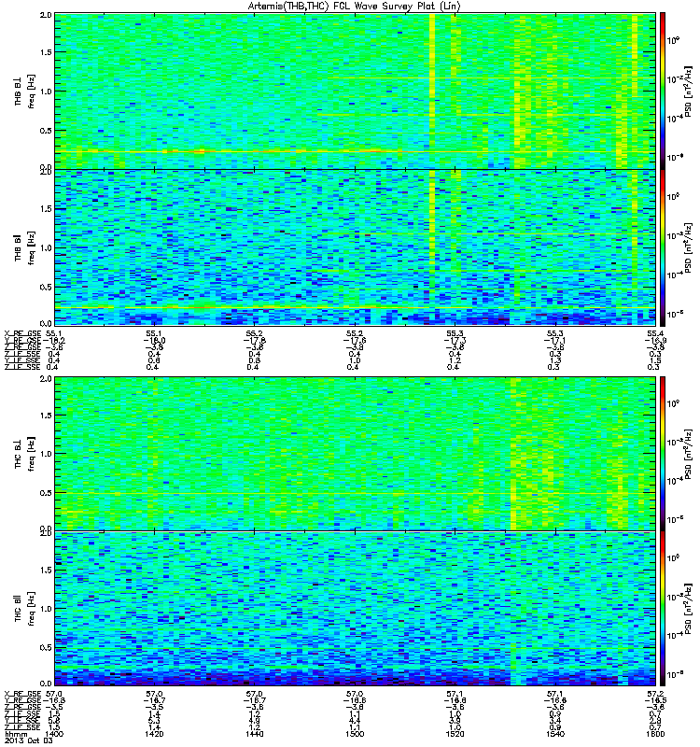Click the 10^-6 tick on THC B∥ color bar
The height and width of the screenshot is (747, 700).
(x=675, y=674)
